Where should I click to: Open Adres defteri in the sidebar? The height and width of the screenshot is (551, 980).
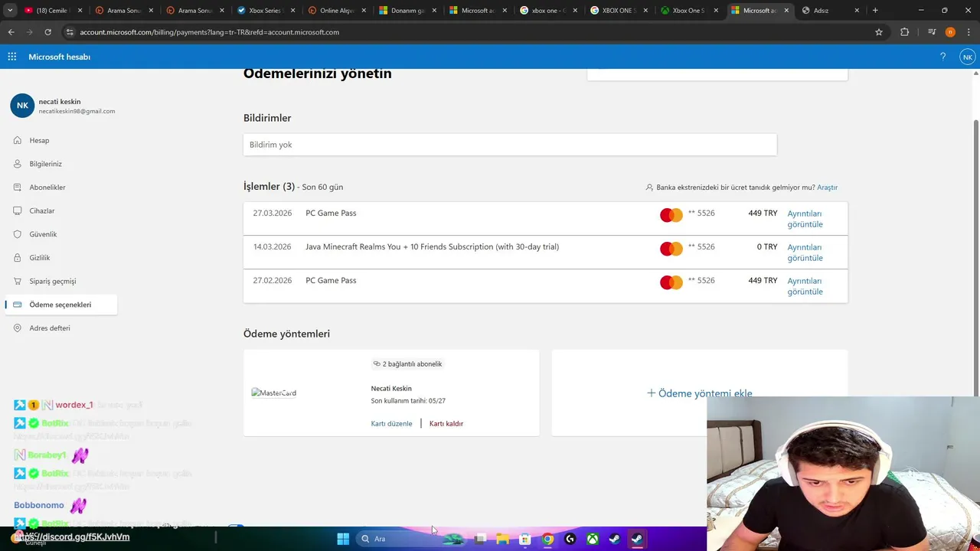tap(50, 328)
